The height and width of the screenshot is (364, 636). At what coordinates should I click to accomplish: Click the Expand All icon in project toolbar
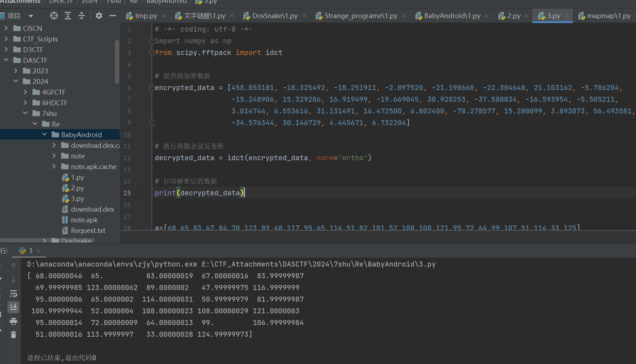pos(68,16)
